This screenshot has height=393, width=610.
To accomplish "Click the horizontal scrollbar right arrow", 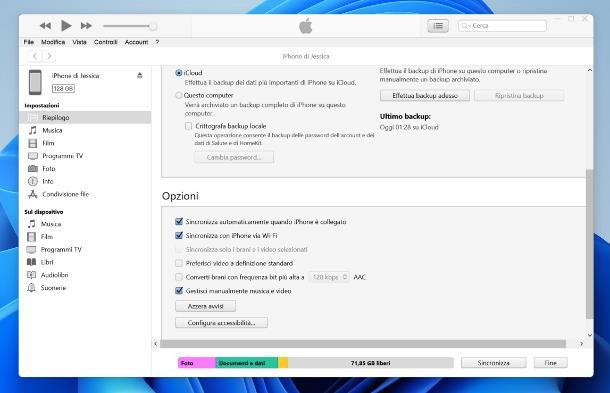I will click(581, 344).
